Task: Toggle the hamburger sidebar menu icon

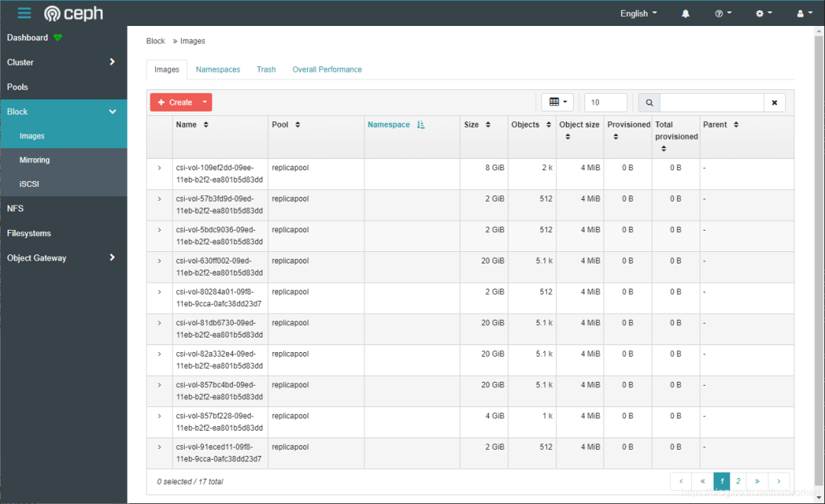Action: (24, 13)
